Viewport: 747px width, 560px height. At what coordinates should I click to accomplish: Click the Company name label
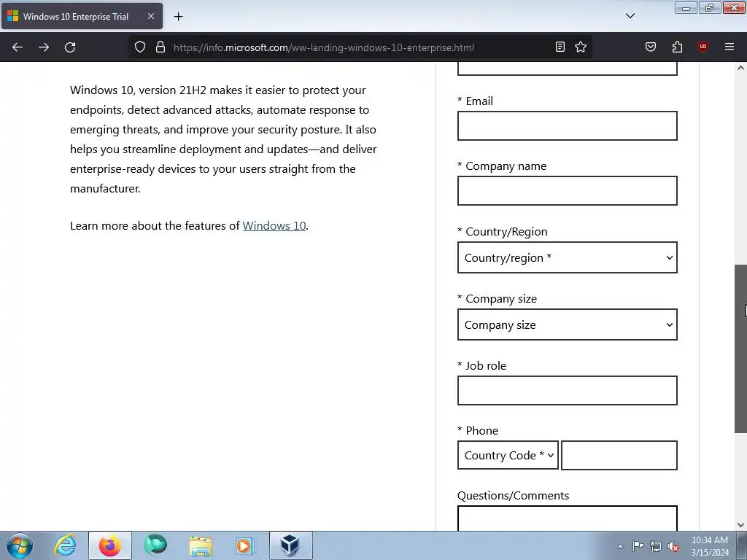(502, 166)
